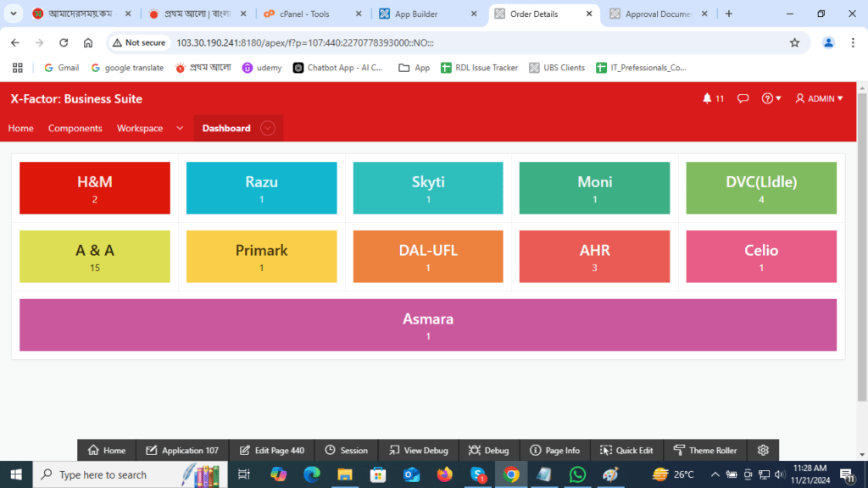
Task: Expand the ADMIN user menu
Action: 819,98
